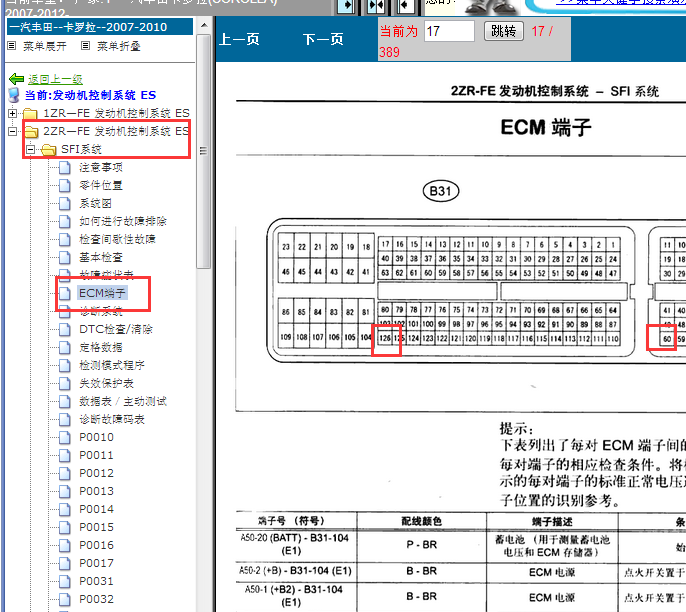Open the P0017 tree item
The height and width of the screenshot is (612, 686).
[96, 563]
